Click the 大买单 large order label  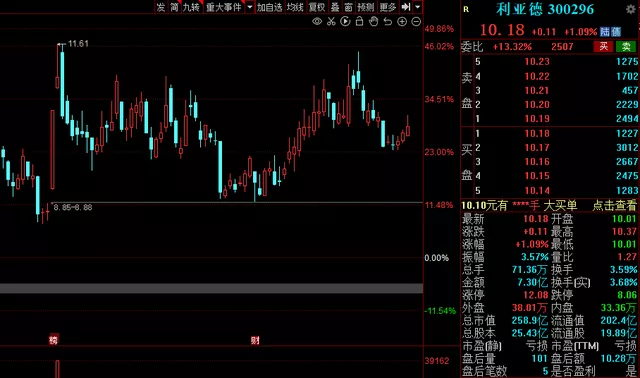(560, 205)
